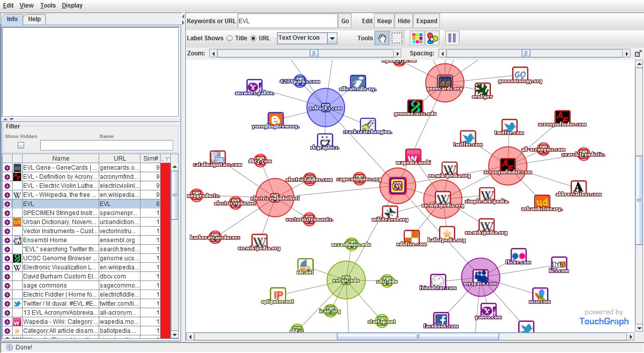Image resolution: width=644 pixels, height=353 pixels.
Task: Click the genecards.org hub node
Action: click(x=445, y=82)
